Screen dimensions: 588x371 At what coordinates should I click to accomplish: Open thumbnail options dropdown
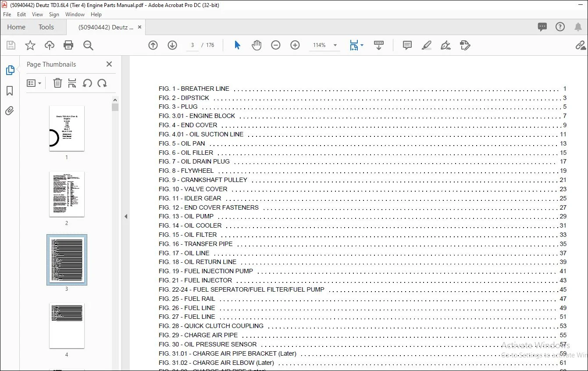point(34,83)
